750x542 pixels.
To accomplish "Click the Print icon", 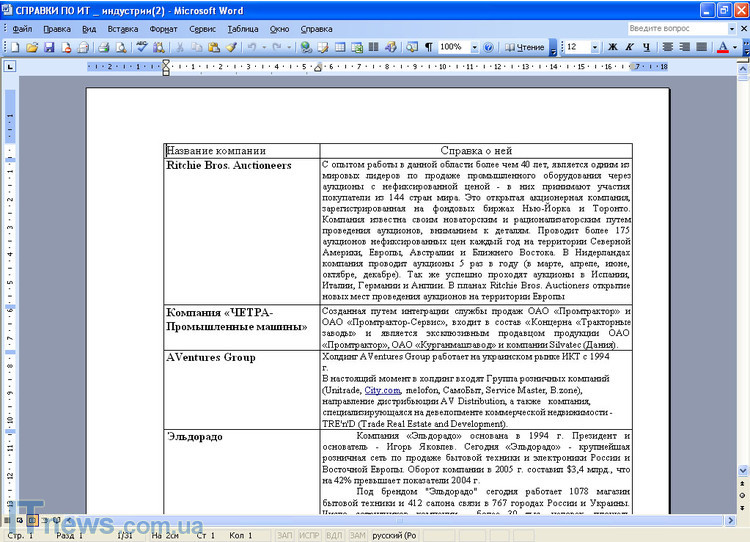I will click(x=104, y=47).
